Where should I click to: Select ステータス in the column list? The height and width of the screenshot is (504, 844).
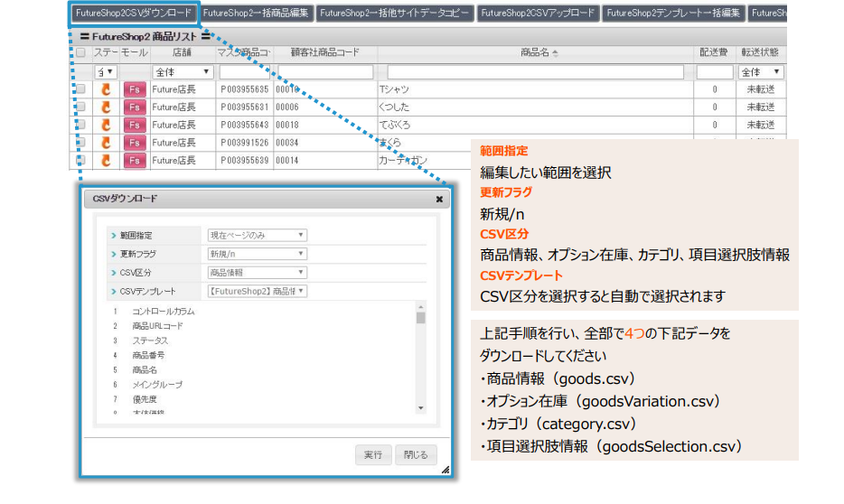tap(150, 341)
